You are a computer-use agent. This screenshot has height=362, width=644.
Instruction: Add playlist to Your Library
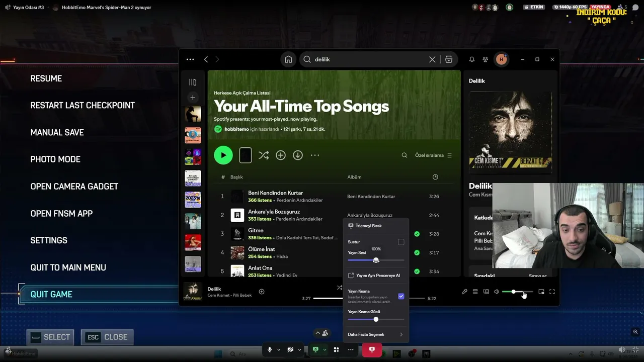click(x=281, y=155)
